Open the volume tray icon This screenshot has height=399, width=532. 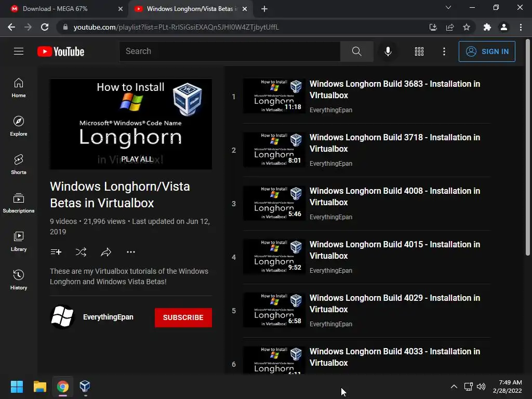coord(481,387)
